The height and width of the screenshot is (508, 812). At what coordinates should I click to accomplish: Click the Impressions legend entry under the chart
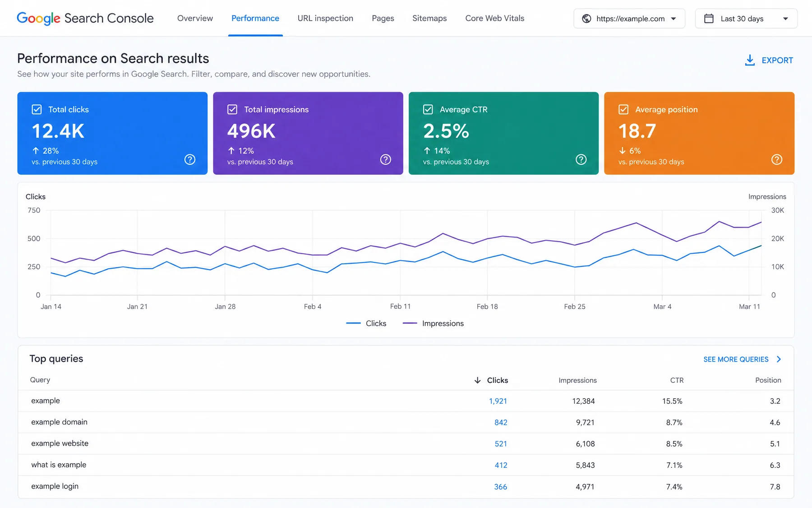(x=433, y=323)
